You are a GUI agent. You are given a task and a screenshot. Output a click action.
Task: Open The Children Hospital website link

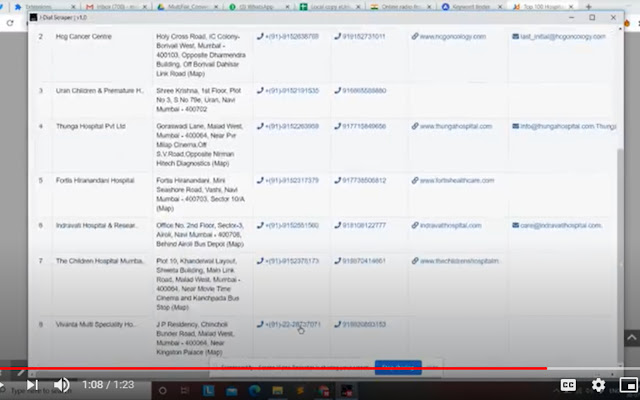[x=455, y=261]
